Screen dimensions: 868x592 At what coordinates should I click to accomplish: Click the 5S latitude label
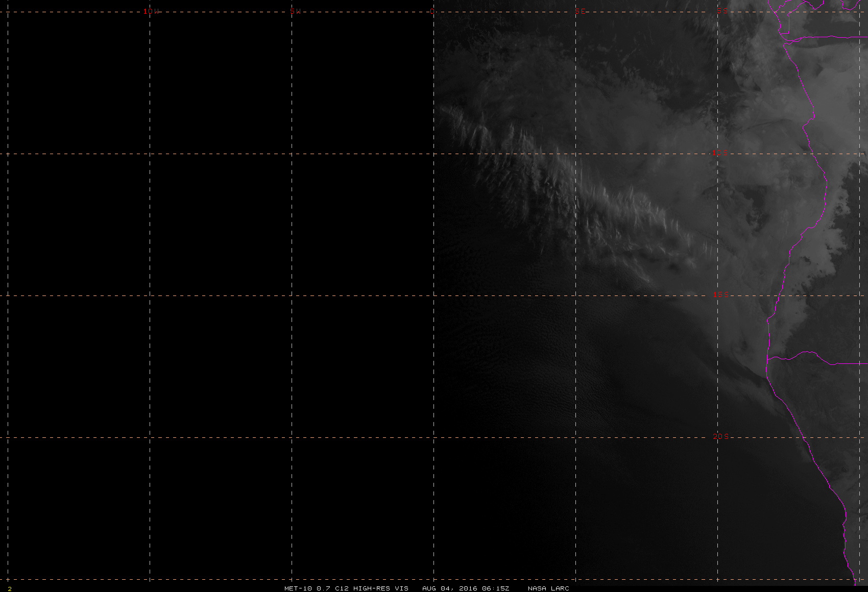click(x=722, y=11)
